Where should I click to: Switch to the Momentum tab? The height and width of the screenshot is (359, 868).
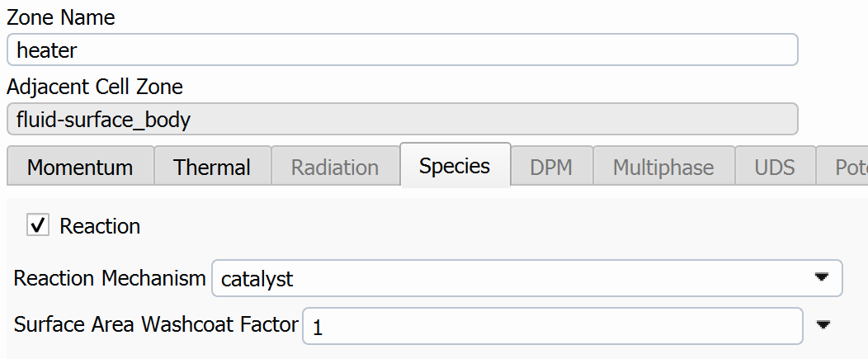click(x=80, y=168)
